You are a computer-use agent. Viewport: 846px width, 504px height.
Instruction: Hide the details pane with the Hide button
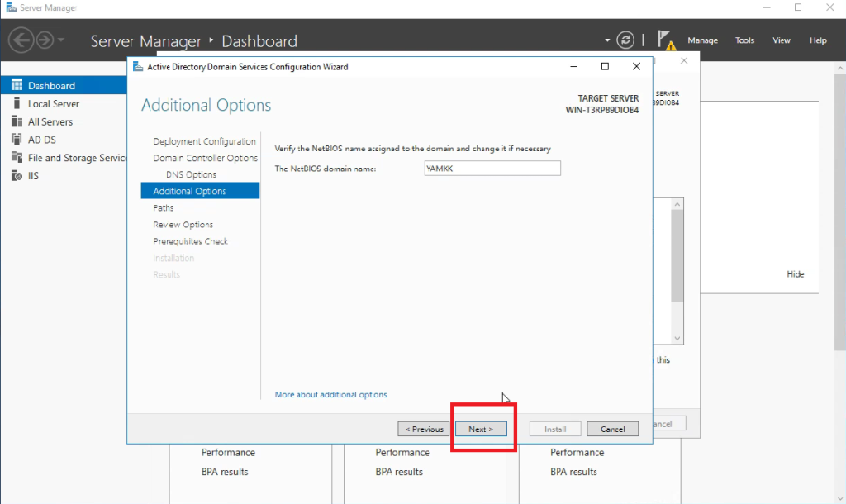[x=795, y=273]
